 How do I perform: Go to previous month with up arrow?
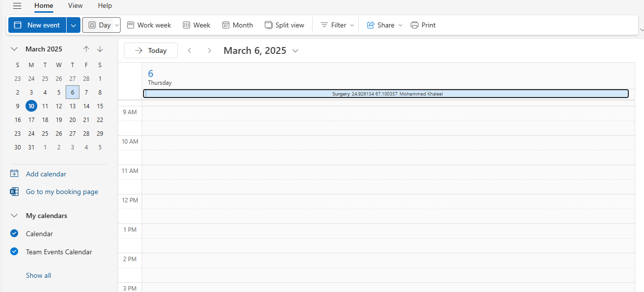[x=86, y=49]
